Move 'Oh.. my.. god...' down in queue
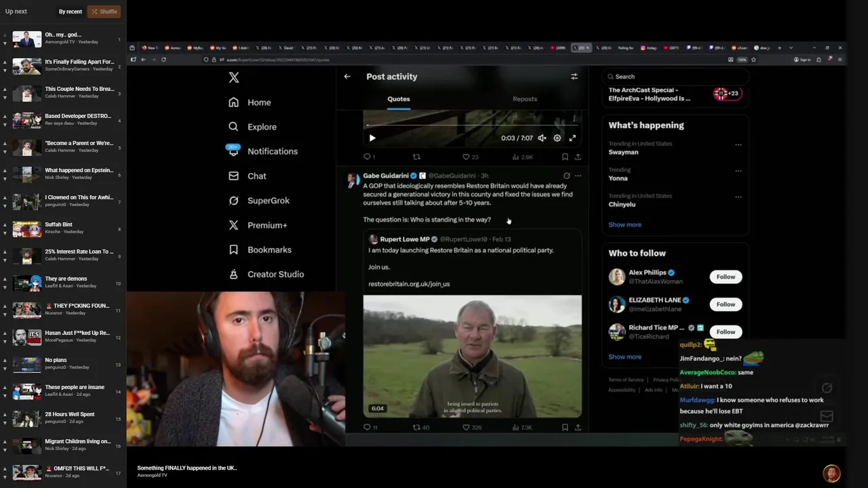 [x=5, y=44]
